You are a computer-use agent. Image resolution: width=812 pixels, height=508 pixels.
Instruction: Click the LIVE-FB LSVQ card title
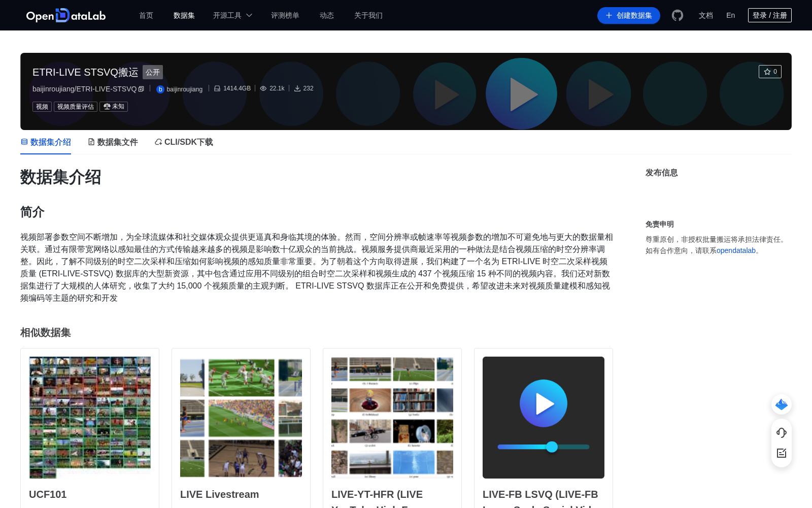pyautogui.click(x=540, y=498)
